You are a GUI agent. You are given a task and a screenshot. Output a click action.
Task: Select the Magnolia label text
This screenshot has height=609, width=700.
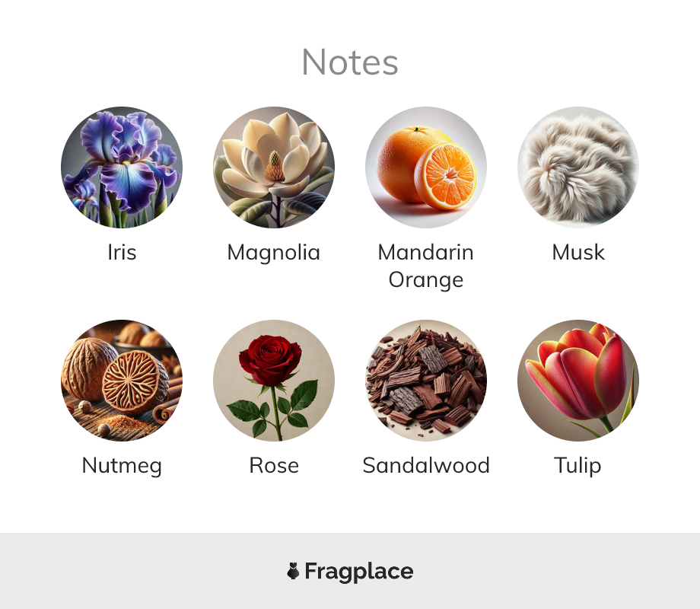[274, 253]
